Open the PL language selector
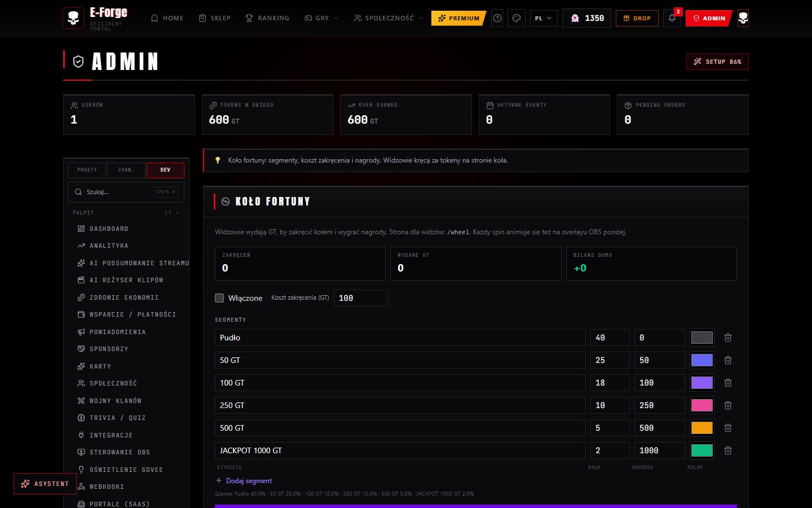This screenshot has height=508, width=812. pos(544,18)
